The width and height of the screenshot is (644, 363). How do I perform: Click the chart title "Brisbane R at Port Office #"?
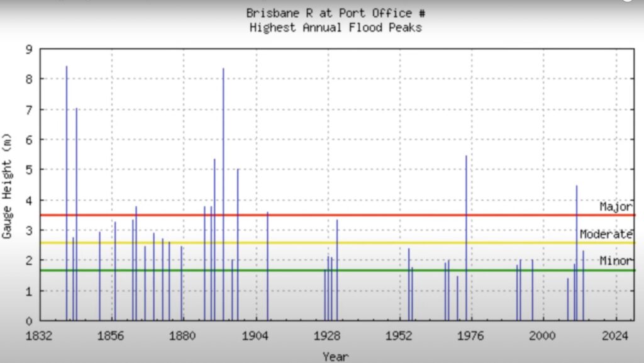(336, 13)
